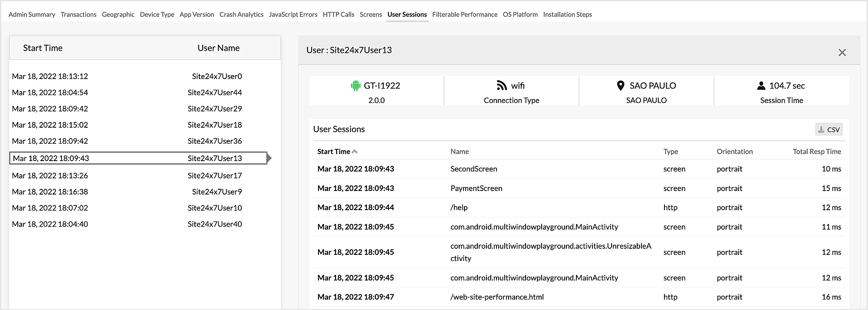The image size is (868, 310).
Task: Click the green Android device icon
Action: point(355,86)
